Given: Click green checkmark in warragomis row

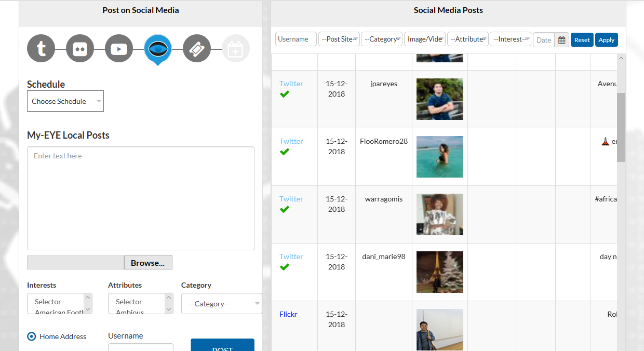Looking at the screenshot, I should [x=285, y=210].
